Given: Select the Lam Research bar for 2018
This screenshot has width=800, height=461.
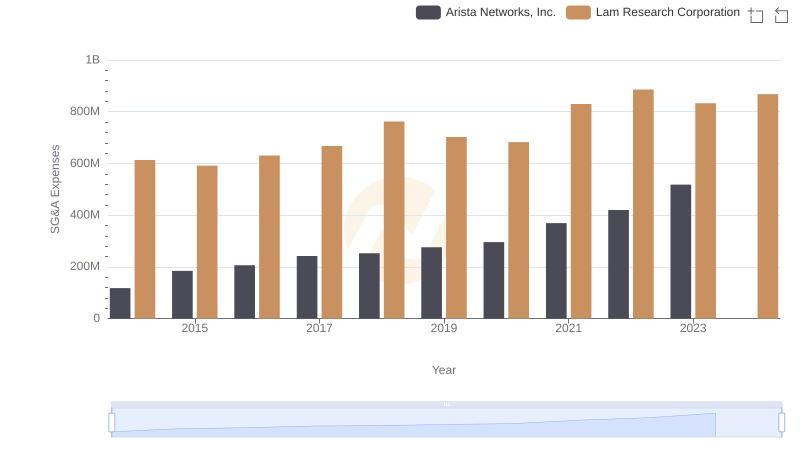Looking at the screenshot, I should pyautogui.click(x=394, y=220).
